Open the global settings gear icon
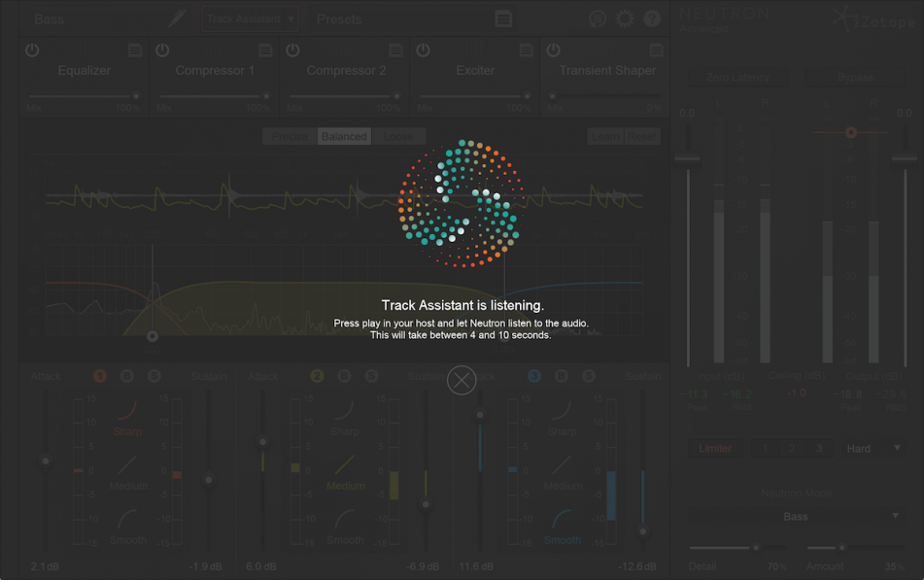This screenshot has height=580, width=924. tap(625, 17)
